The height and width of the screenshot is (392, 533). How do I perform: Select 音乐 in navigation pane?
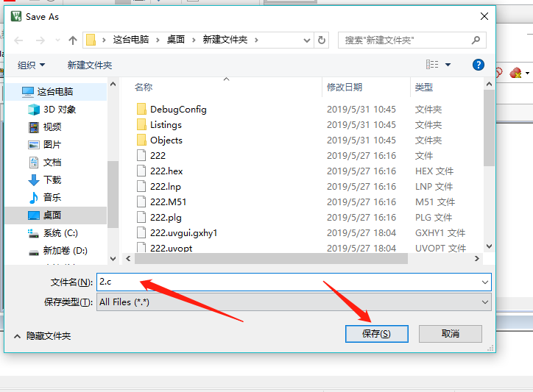(56, 198)
